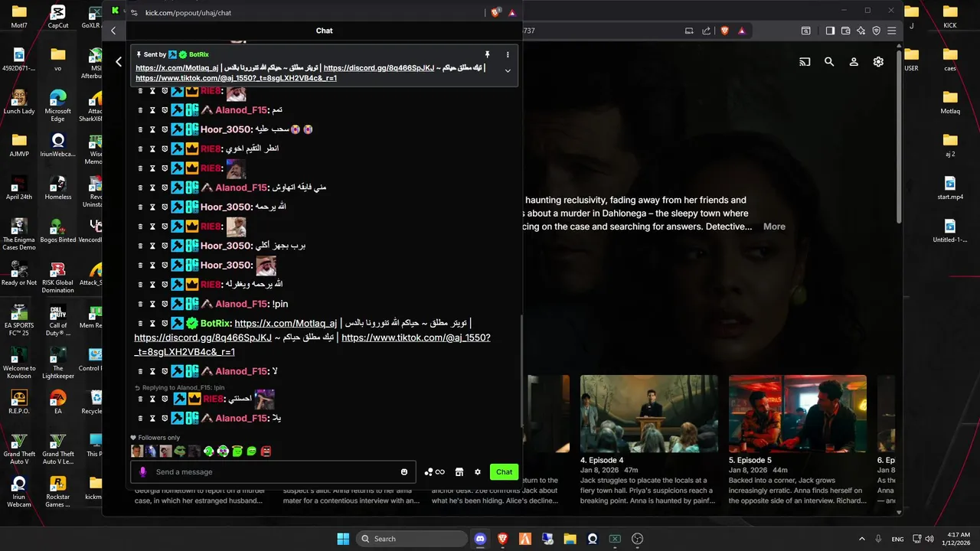980x551 pixels.
Task: Click cast icon on streaming page behind
Action: point(805,62)
